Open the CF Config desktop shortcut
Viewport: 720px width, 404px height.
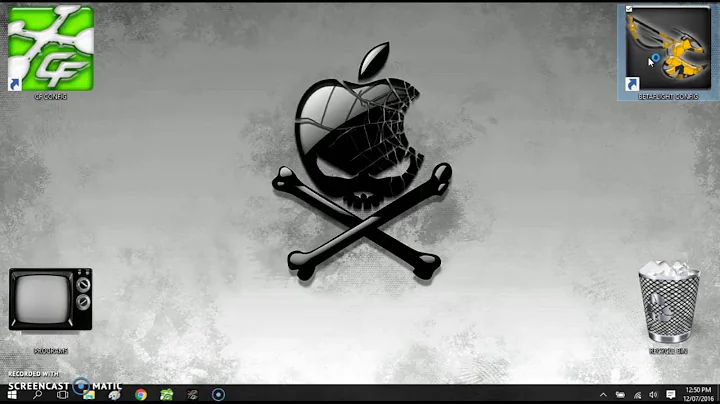(x=51, y=48)
